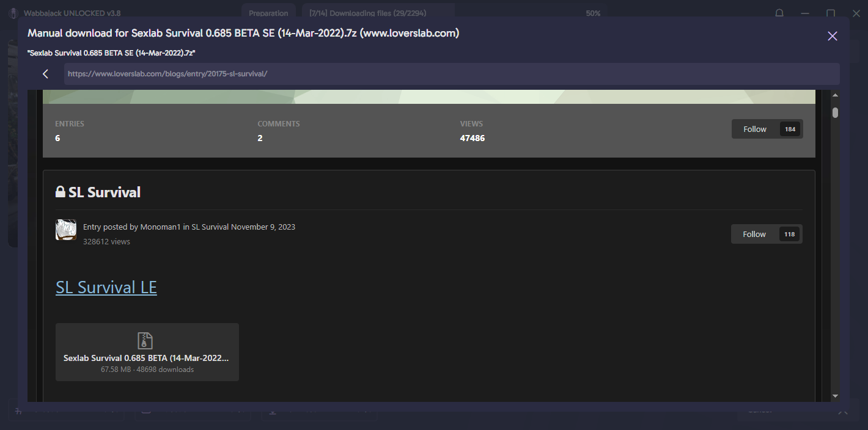This screenshot has height=430, width=868.
Task: Select the Downloading files (29/2294) tab
Action: [378, 13]
